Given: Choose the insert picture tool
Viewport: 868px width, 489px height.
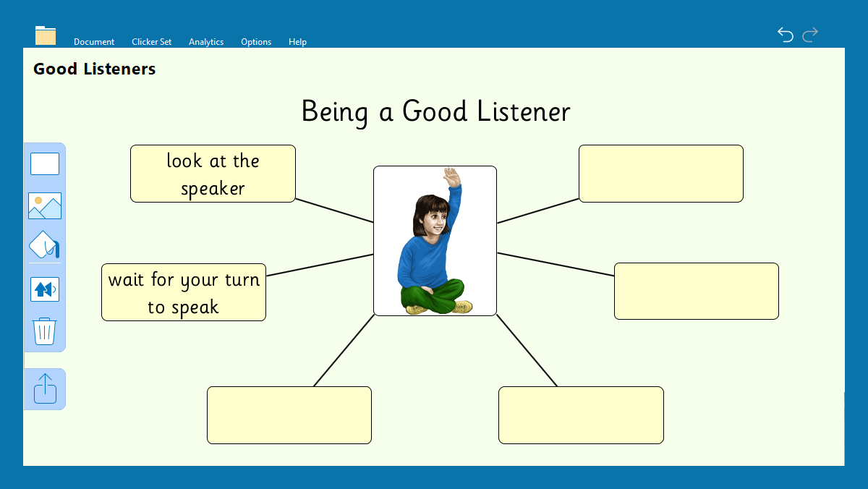Looking at the screenshot, I should click(x=45, y=205).
